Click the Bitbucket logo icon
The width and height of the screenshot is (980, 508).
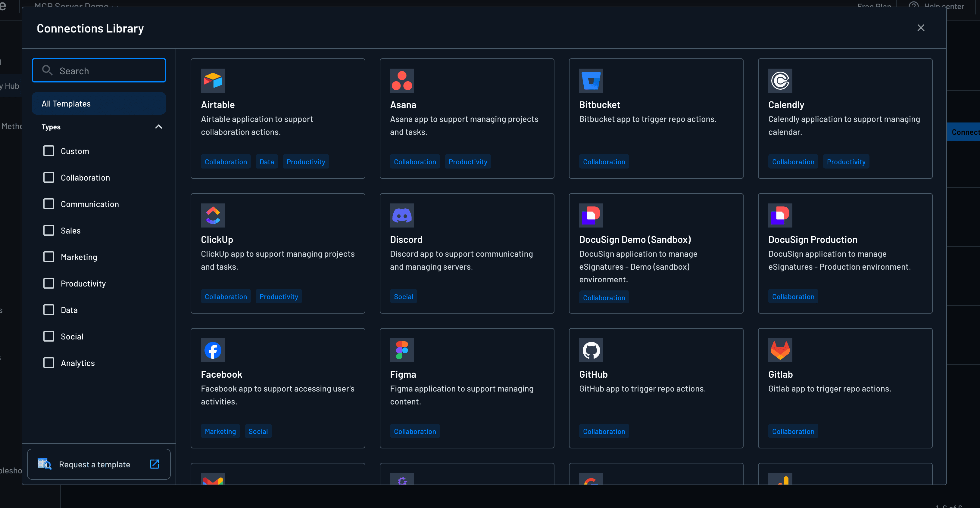(591, 81)
